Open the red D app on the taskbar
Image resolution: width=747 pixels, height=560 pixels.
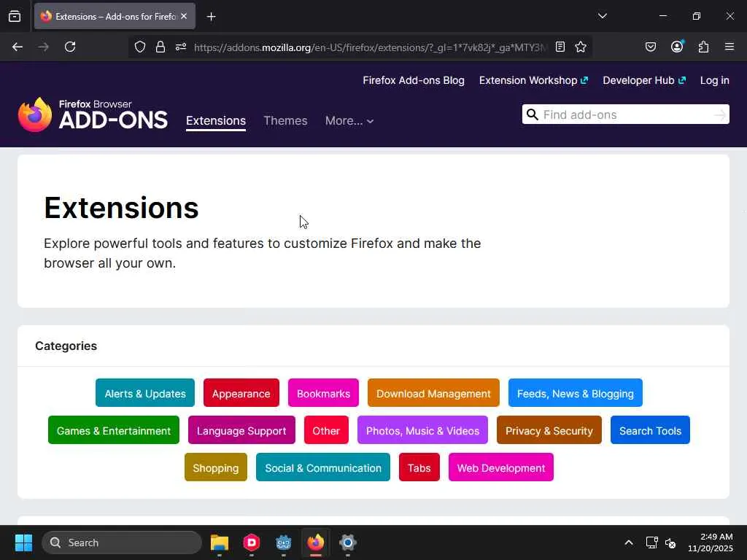252,542
